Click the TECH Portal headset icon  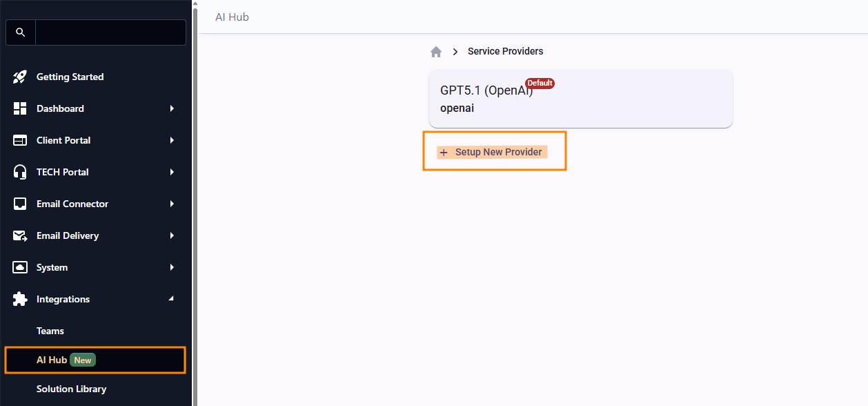pyautogui.click(x=20, y=172)
